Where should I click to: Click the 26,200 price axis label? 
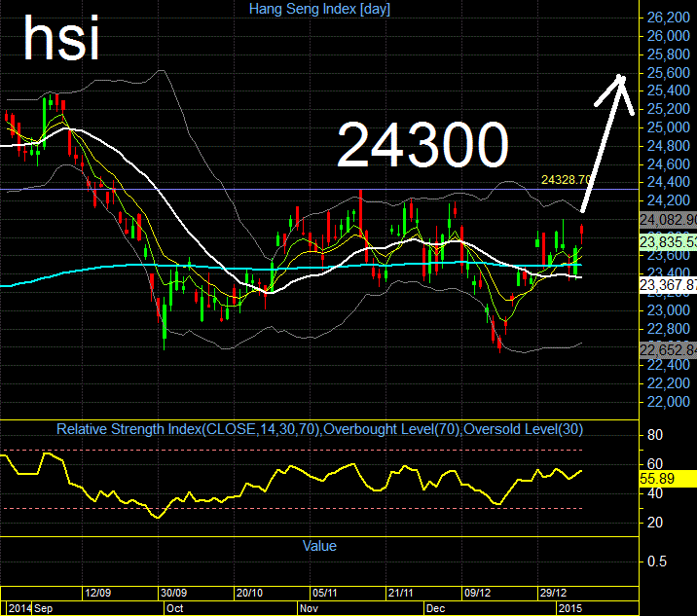tap(668, 18)
